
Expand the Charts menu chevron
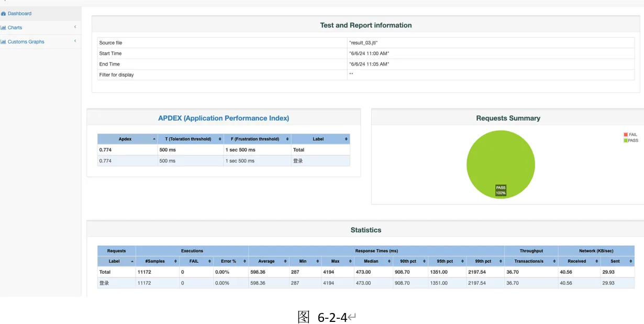[75, 27]
